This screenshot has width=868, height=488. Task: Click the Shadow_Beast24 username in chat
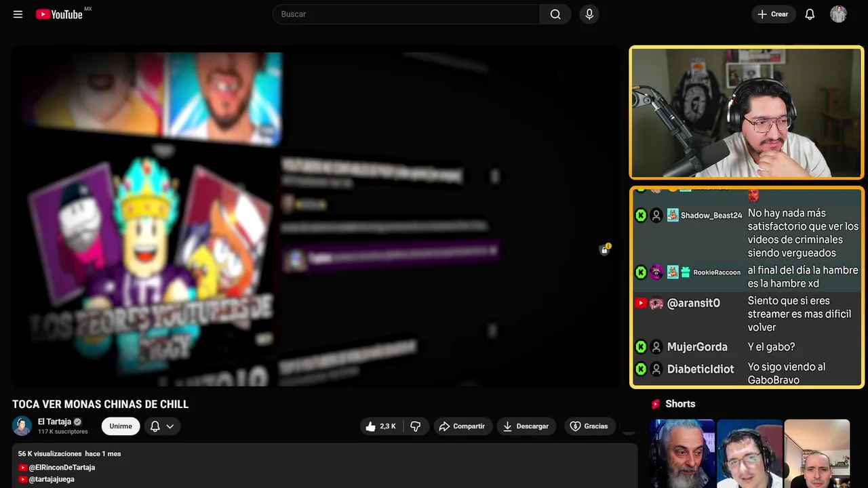pos(711,216)
